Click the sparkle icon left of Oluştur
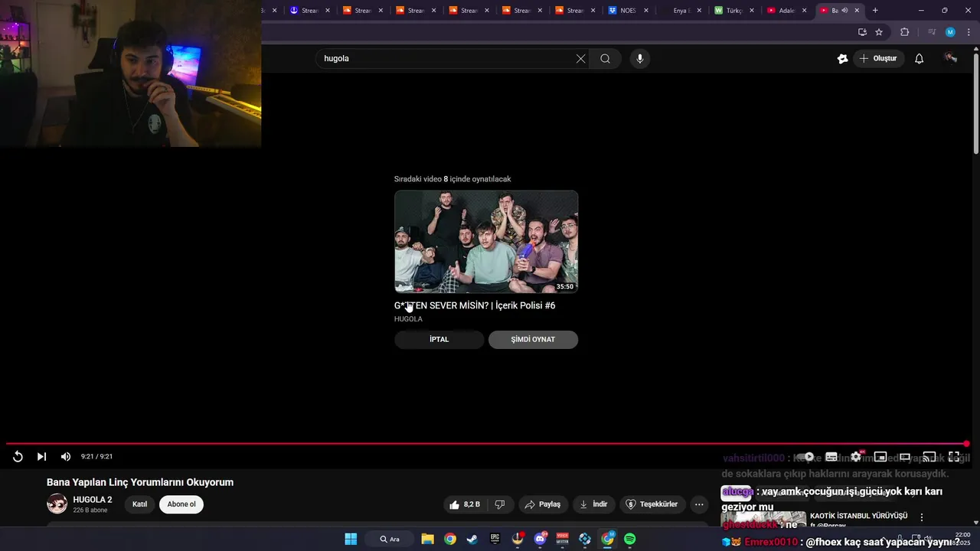This screenshot has height=551, width=980. coord(842,59)
